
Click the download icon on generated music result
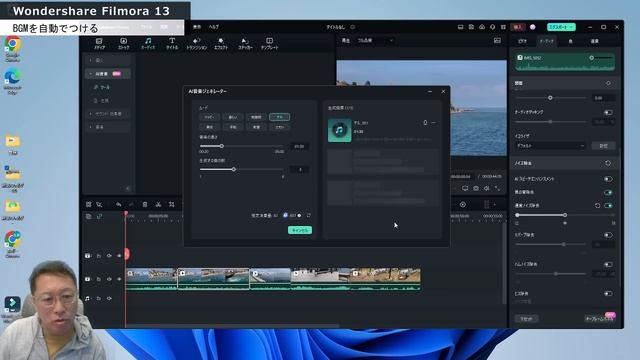coord(425,122)
